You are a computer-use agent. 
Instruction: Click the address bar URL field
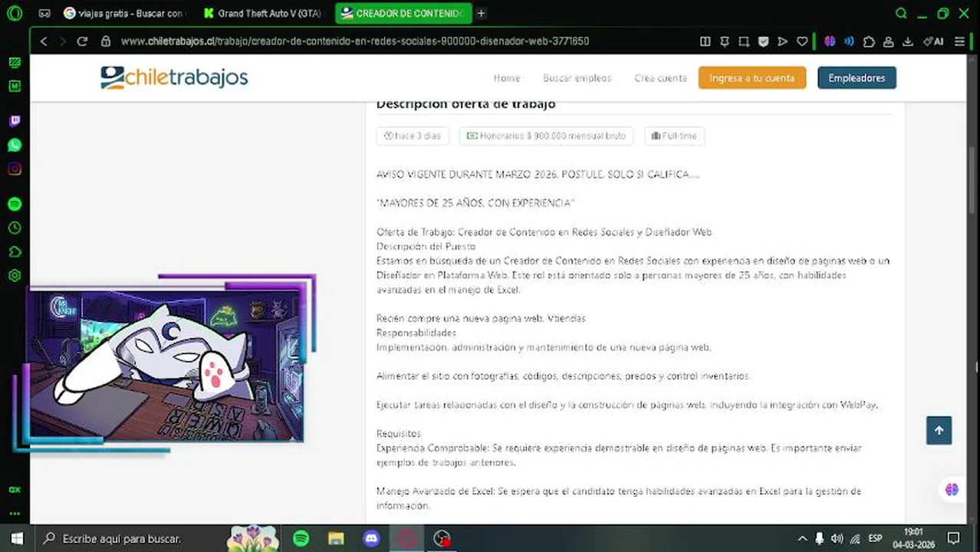tap(355, 41)
